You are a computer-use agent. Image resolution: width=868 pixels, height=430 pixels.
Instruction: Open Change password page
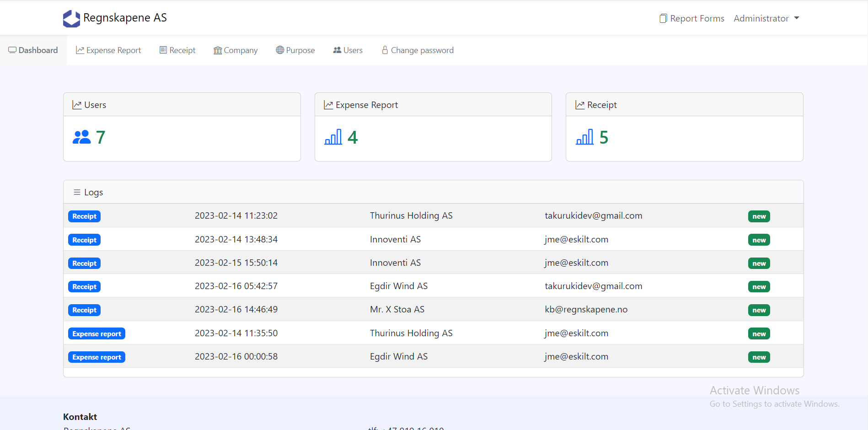coord(418,50)
